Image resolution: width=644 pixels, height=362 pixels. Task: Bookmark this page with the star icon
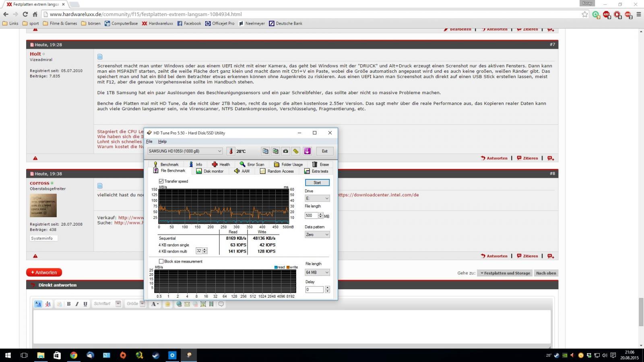(585, 14)
